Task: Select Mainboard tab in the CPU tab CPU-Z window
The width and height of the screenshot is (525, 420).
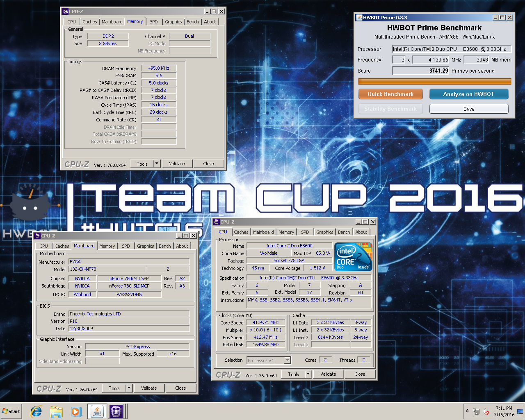Action: [x=263, y=232]
